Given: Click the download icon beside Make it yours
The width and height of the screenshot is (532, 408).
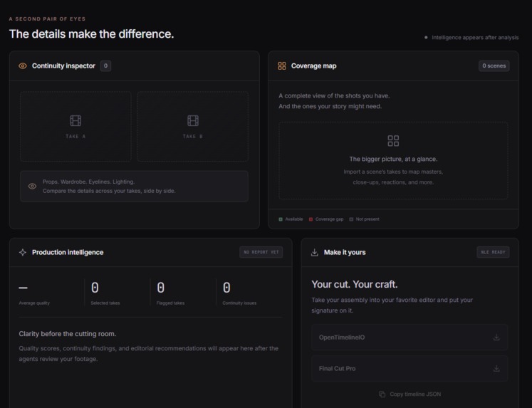Looking at the screenshot, I should [x=315, y=252].
